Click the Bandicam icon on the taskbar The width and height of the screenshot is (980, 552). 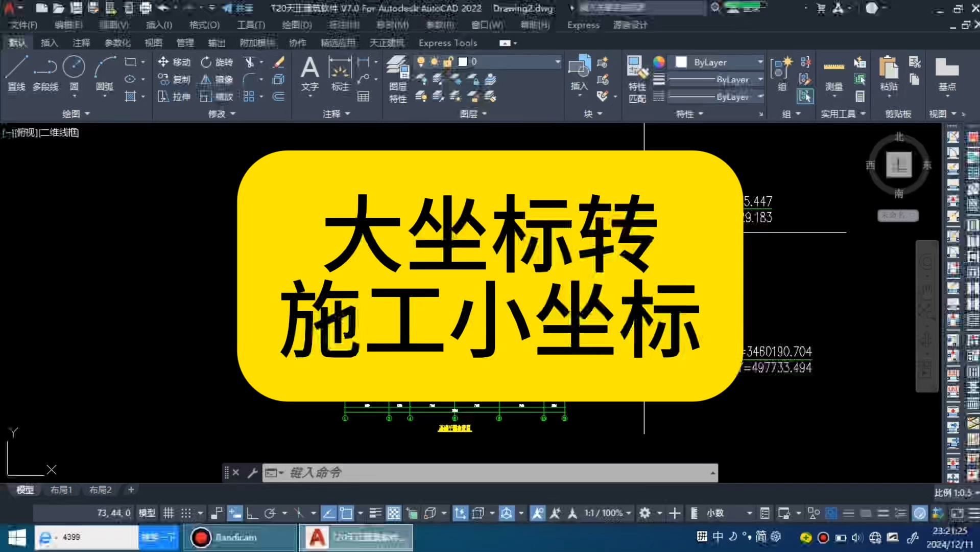201,537
